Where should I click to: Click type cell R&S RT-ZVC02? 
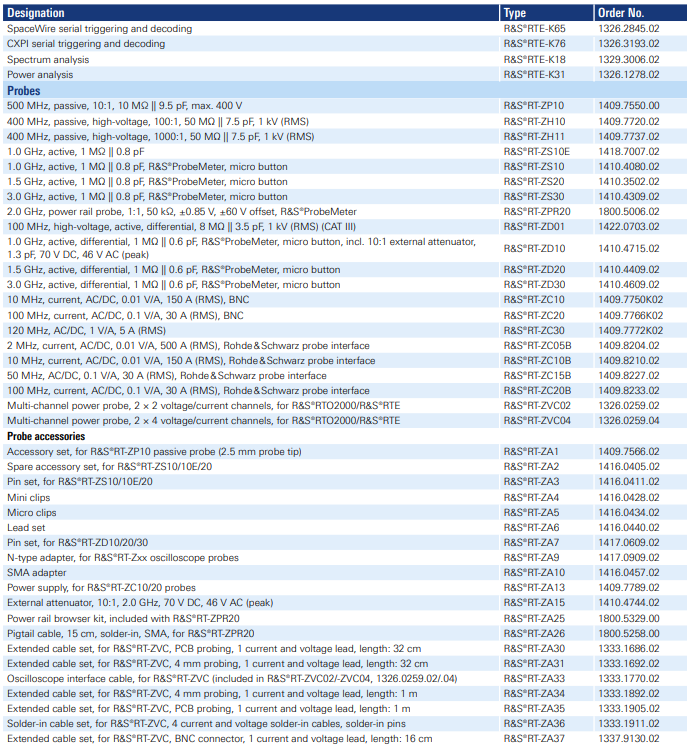(x=537, y=406)
